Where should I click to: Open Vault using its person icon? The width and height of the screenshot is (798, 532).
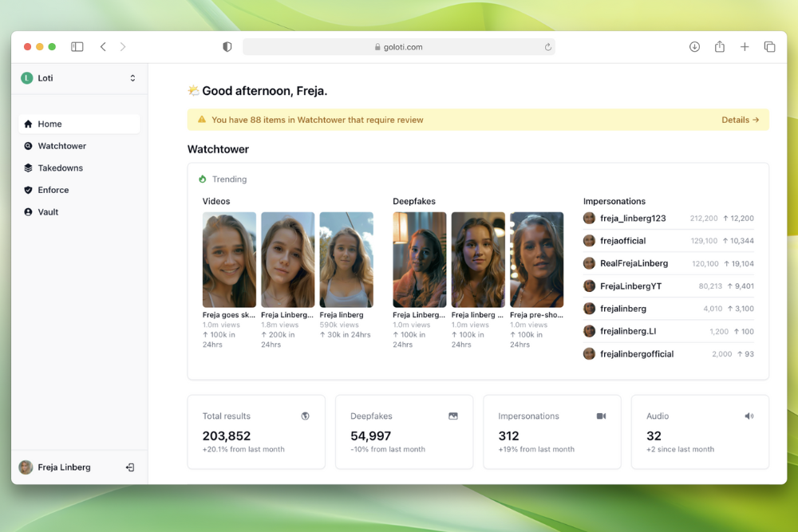coord(29,211)
